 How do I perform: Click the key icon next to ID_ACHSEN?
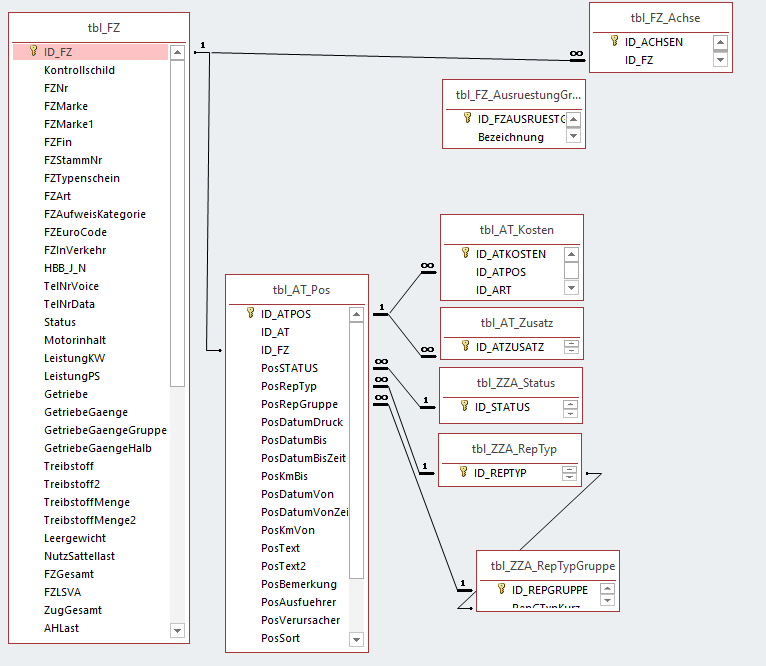tap(615, 41)
